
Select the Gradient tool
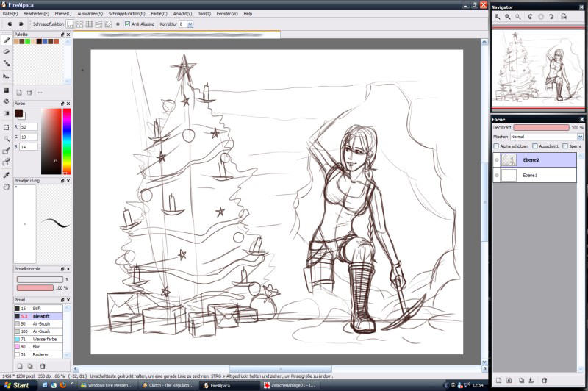coord(7,113)
